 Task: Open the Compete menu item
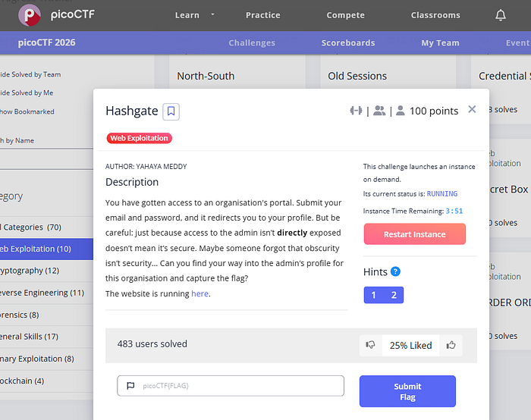click(345, 15)
